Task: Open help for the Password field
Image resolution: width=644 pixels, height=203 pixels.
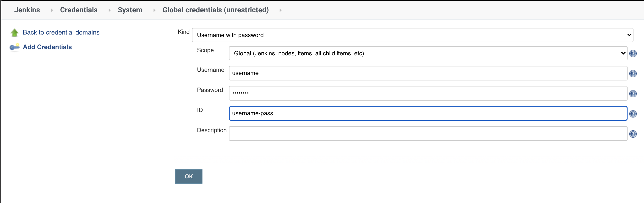Action: coord(633,94)
